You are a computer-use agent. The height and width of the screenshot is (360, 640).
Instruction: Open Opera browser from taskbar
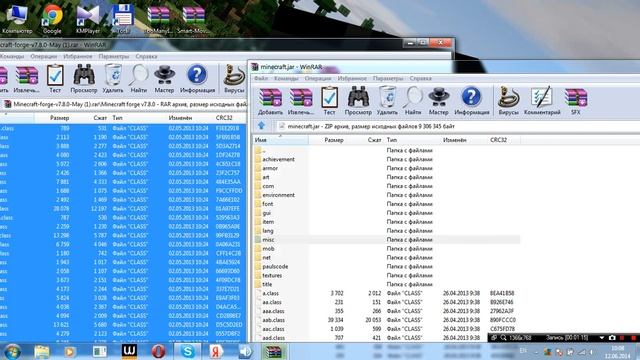click(x=158, y=351)
